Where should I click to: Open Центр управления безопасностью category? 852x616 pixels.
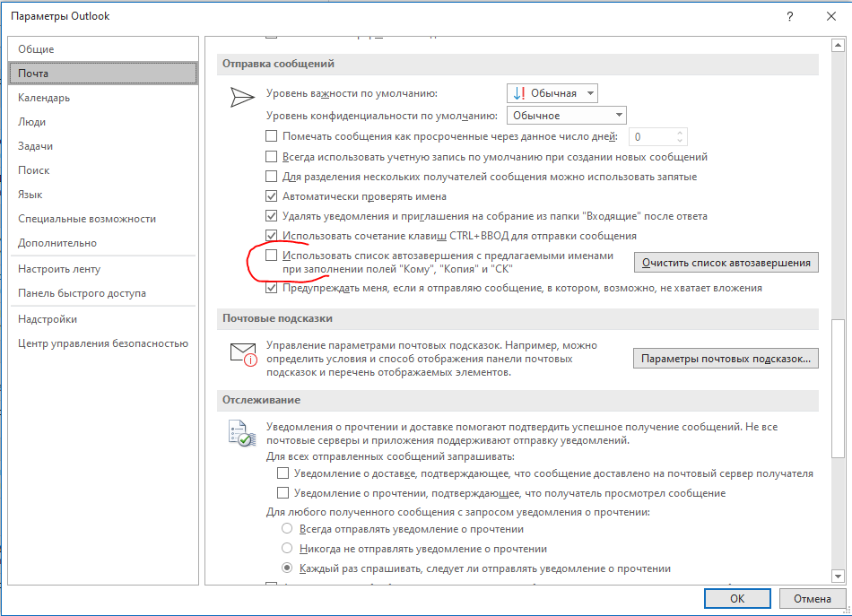[x=103, y=343]
